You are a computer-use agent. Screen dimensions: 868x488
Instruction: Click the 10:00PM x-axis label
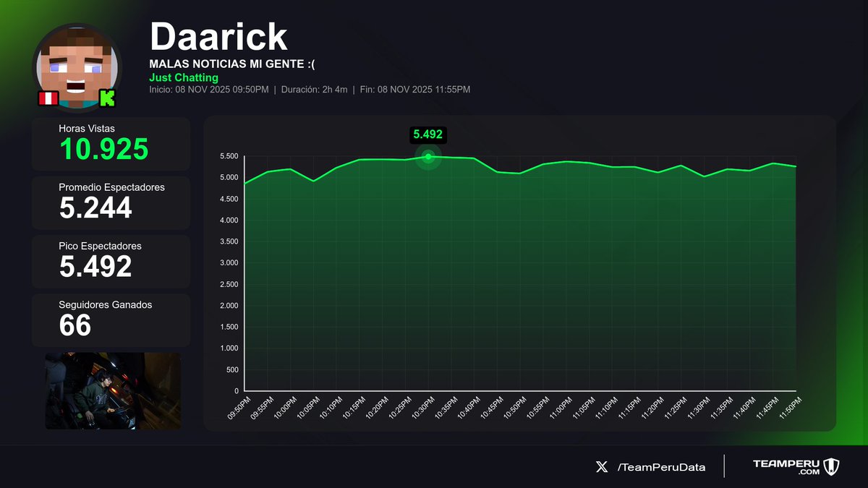(x=284, y=407)
